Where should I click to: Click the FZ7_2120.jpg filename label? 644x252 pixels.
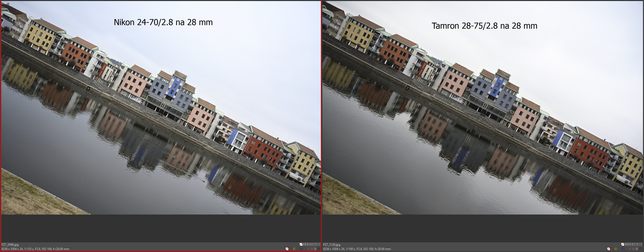[332, 245]
